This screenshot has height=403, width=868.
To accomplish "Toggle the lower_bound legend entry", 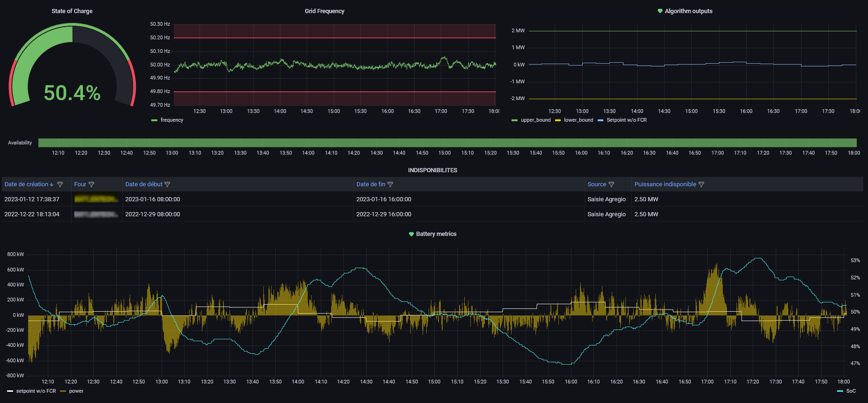I will coord(578,120).
